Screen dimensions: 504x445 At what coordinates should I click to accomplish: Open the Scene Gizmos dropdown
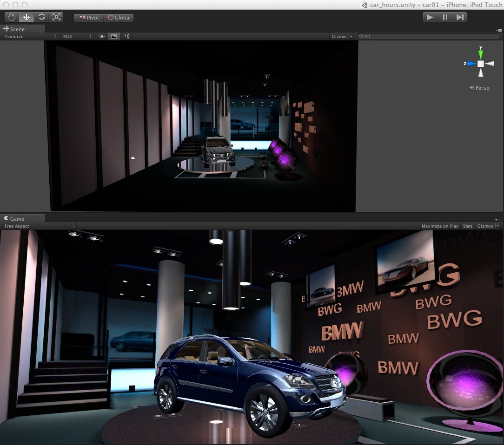342,37
